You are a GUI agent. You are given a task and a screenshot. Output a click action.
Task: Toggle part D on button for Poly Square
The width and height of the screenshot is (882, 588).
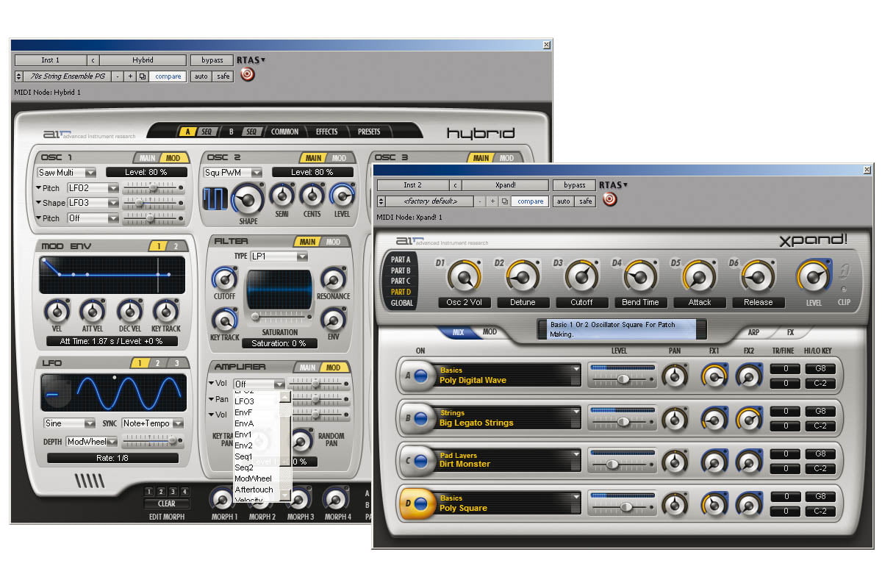420,504
